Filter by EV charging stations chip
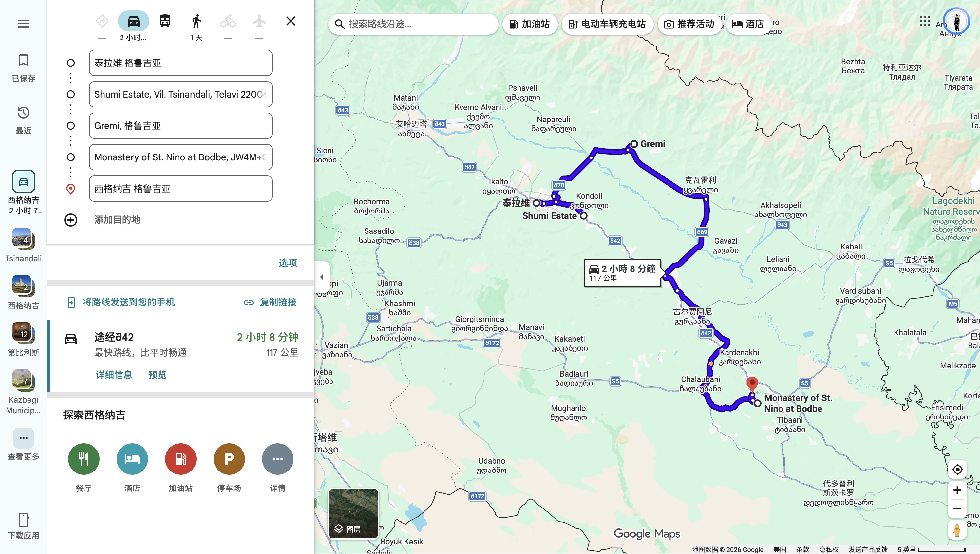The width and height of the screenshot is (980, 554). 607,24
